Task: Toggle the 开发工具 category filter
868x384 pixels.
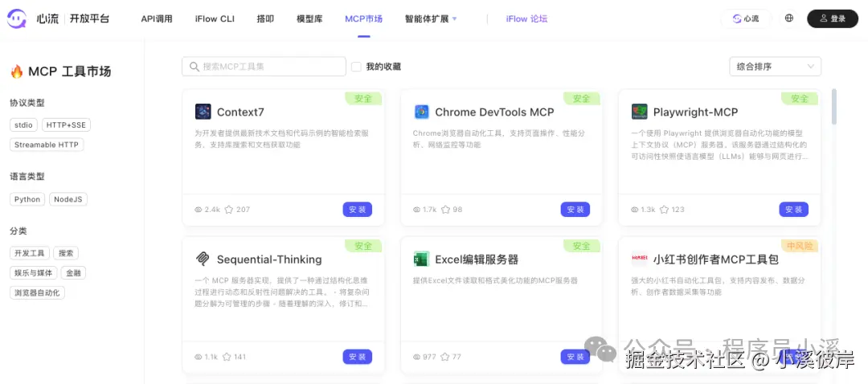Action: coord(30,253)
